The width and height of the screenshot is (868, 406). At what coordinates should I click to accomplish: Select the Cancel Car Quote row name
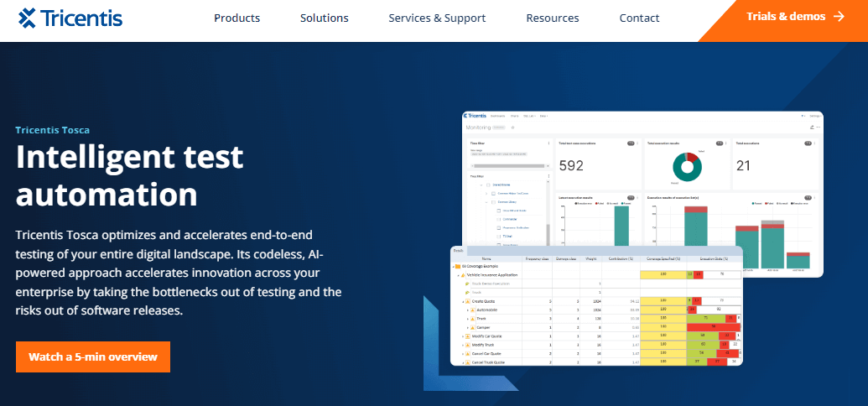click(x=486, y=353)
